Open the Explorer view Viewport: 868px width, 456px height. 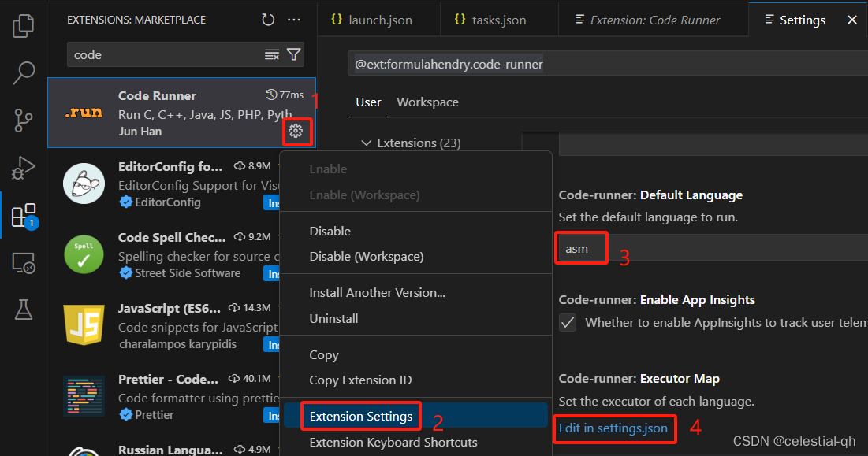[x=23, y=25]
